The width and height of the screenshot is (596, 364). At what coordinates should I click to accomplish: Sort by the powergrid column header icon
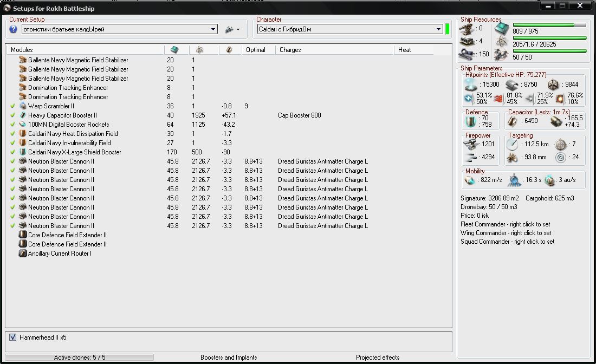point(199,50)
